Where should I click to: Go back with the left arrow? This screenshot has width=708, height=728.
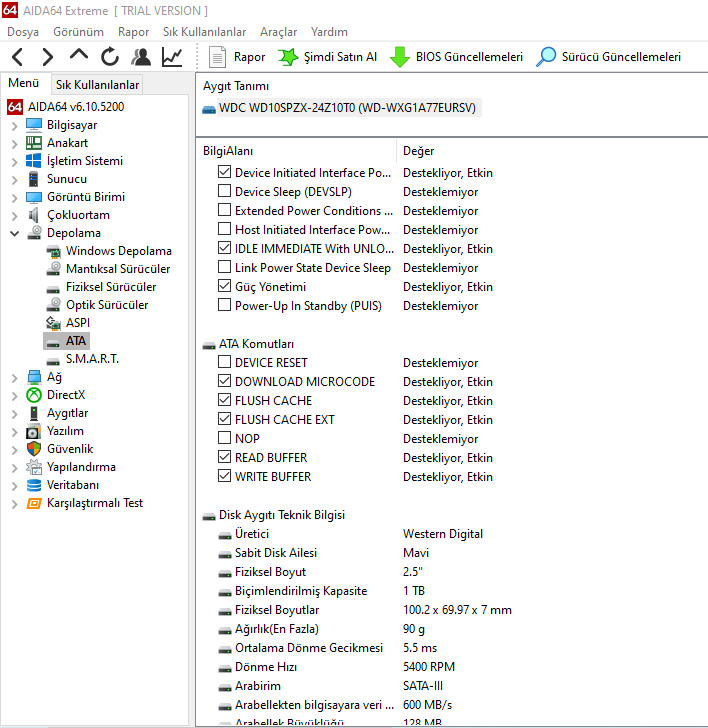pos(18,57)
